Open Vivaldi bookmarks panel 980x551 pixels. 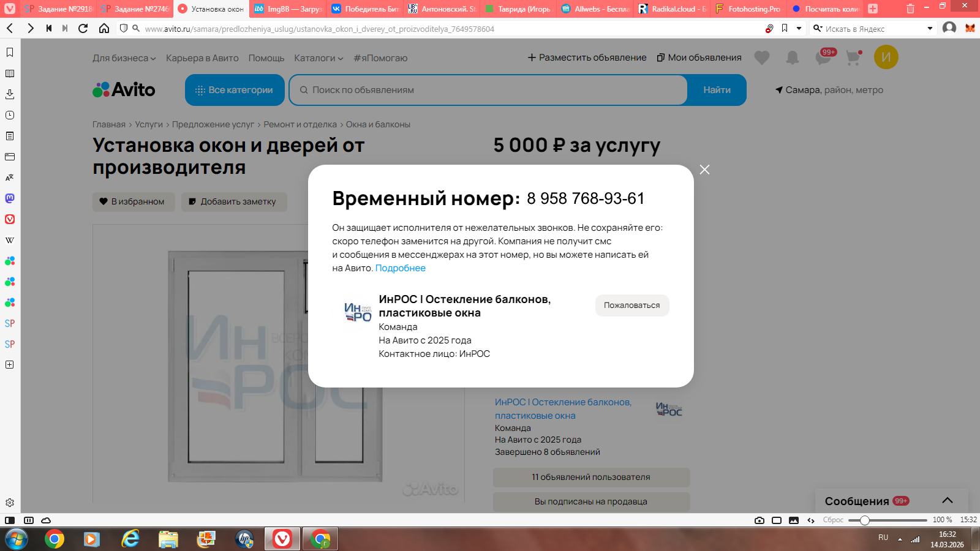tap(10, 53)
